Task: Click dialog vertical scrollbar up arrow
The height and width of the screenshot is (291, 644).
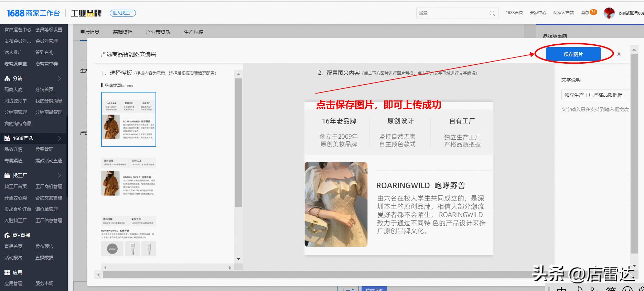Action: click(x=634, y=50)
